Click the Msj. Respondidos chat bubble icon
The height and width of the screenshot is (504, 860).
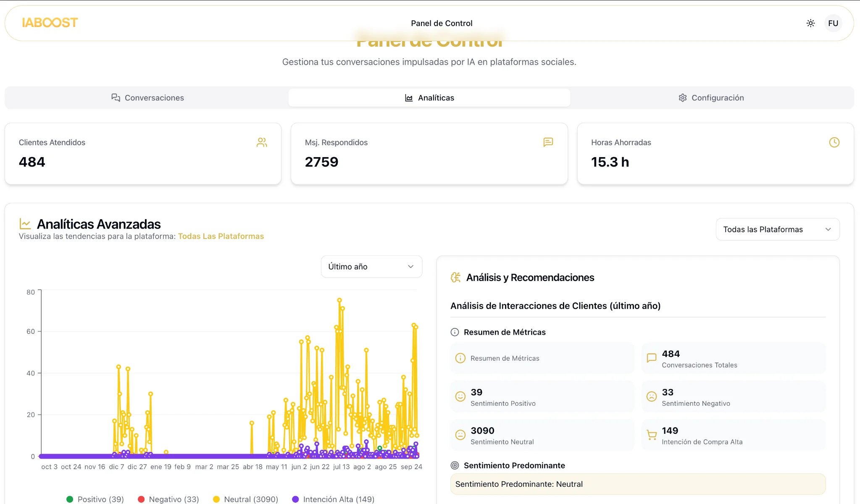coord(548,142)
